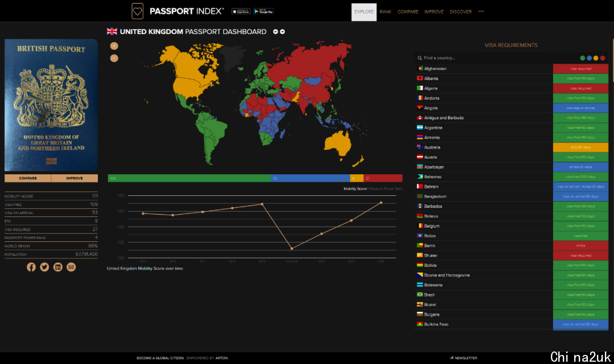Open the Passport Index heart logo

[x=138, y=11]
